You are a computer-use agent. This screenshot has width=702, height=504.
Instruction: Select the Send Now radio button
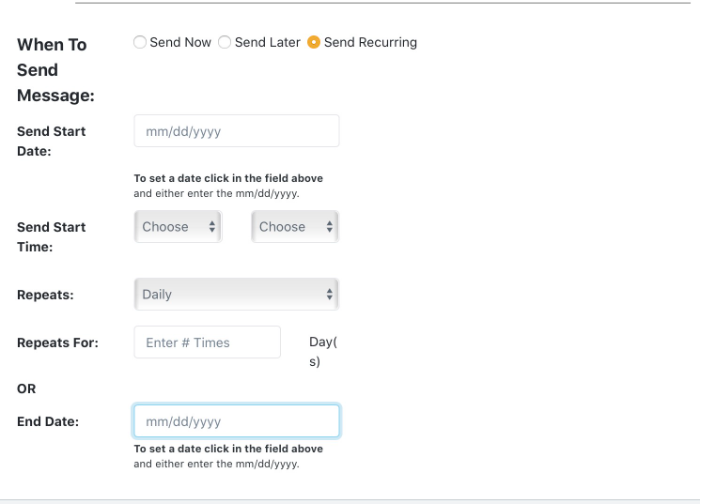coord(140,42)
